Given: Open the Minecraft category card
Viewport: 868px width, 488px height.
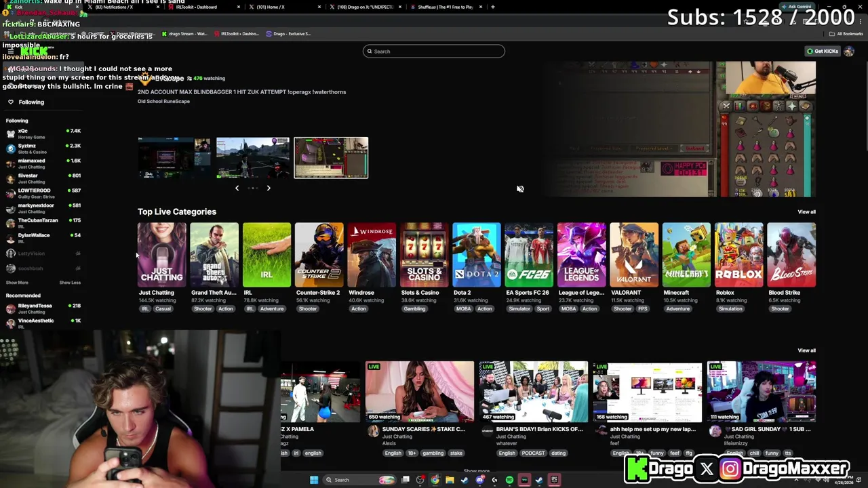Looking at the screenshot, I should pyautogui.click(x=686, y=255).
